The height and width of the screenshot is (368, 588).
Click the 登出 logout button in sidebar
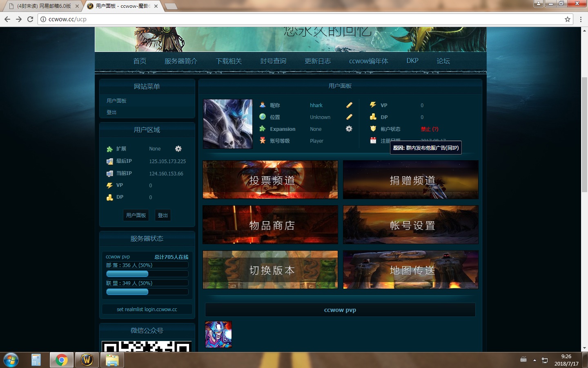pos(163,215)
